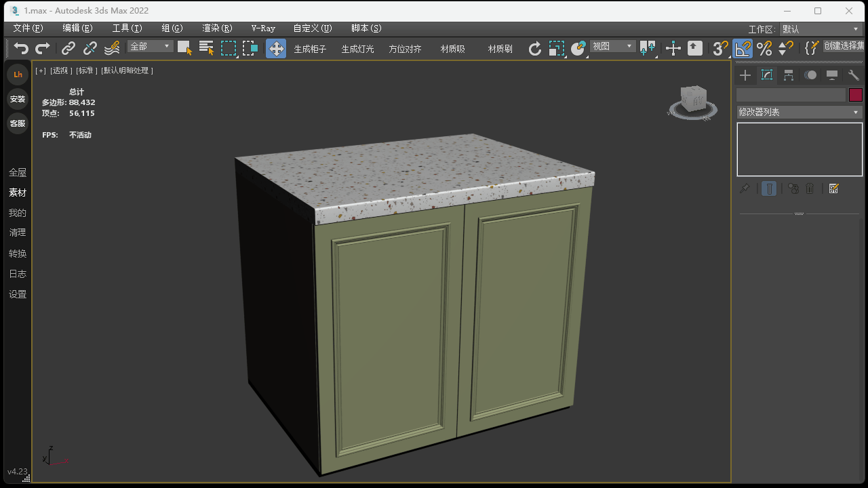The image size is (868, 488).
Task: Open the 全部 selection filter dropdown
Action: pos(150,46)
